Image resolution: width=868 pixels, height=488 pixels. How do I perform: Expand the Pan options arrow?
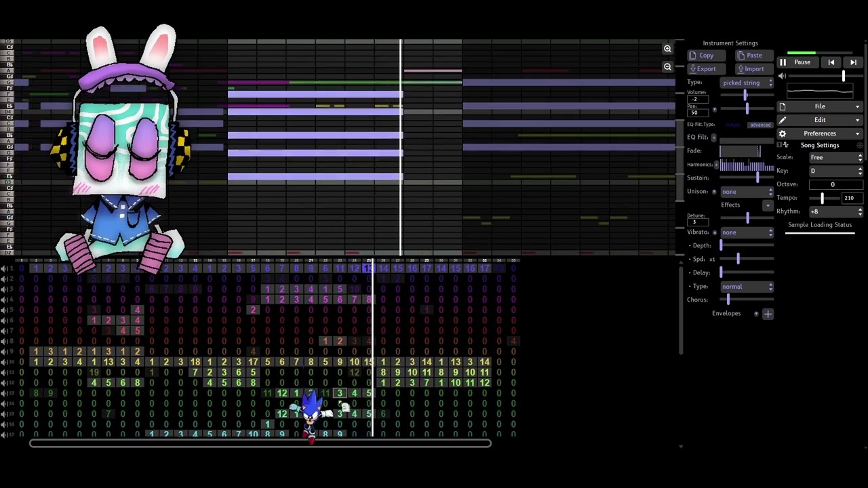click(714, 110)
